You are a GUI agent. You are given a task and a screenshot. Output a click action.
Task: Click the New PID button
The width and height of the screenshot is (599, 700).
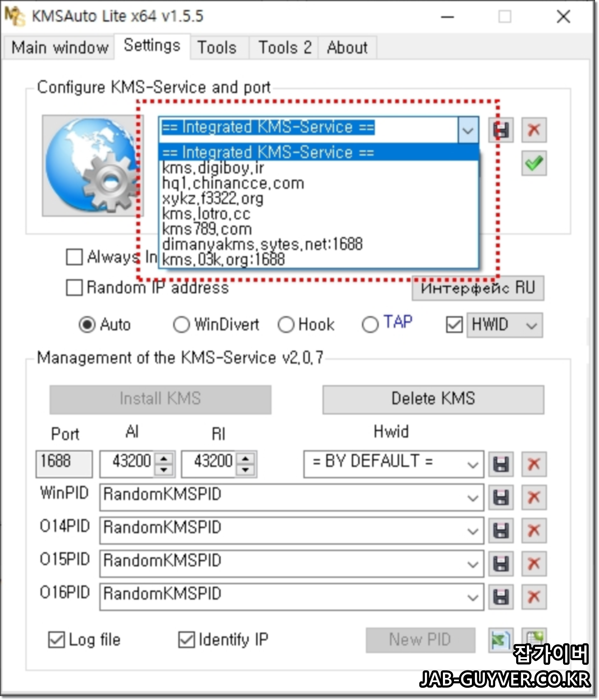420,640
